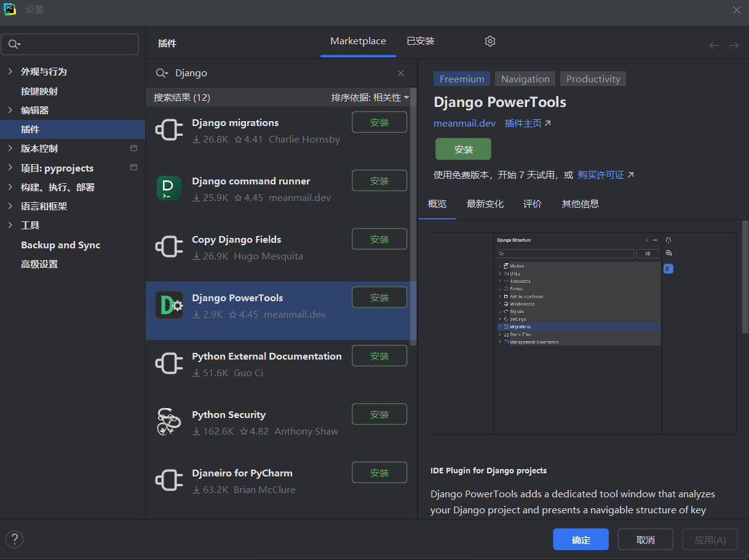Focus the settings search field
The image size is (749, 560).
click(x=70, y=44)
